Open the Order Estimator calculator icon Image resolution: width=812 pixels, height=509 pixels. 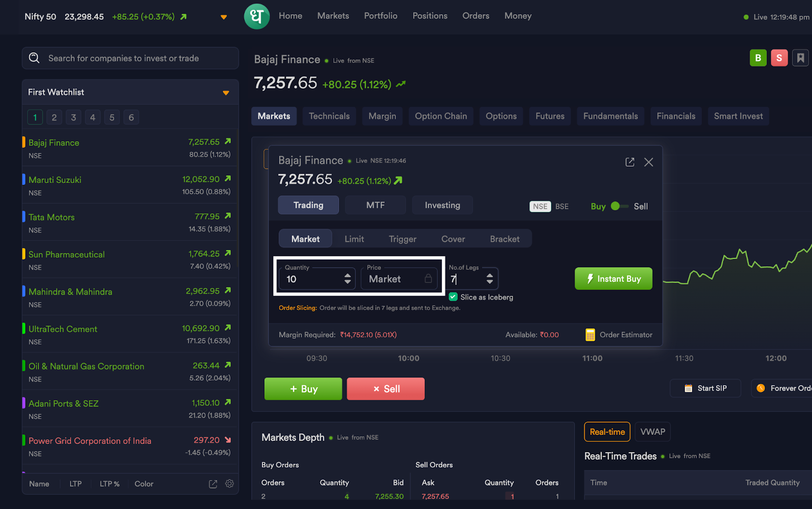pyautogui.click(x=590, y=335)
